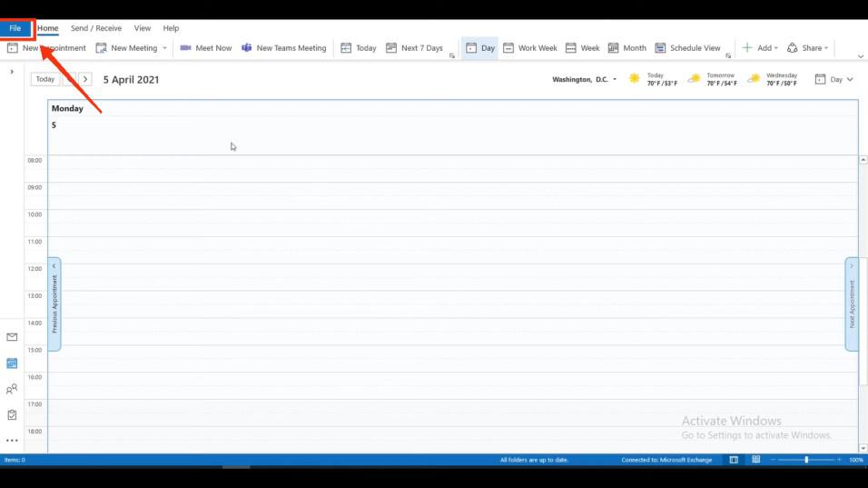Open the Help ribbon tab

click(x=171, y=28)
